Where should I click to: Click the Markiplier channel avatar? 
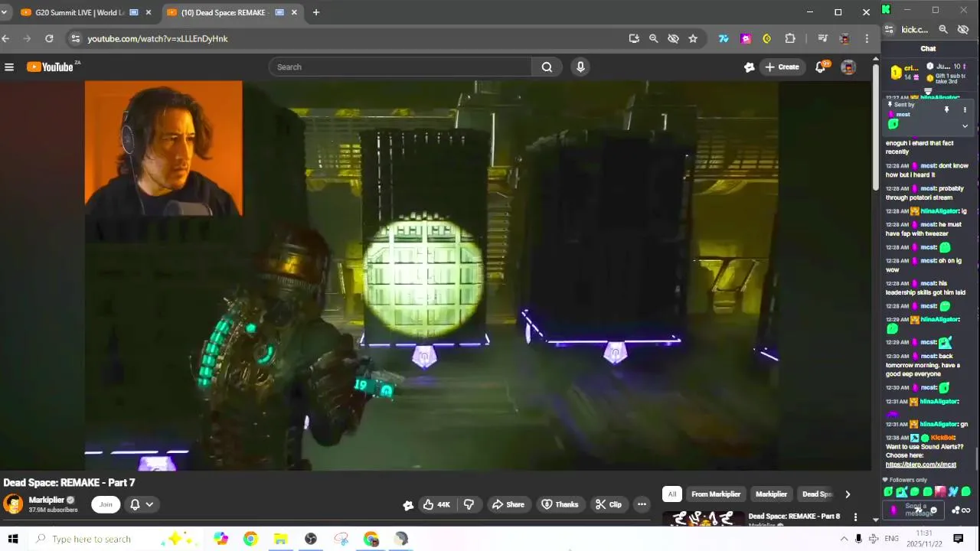click(x=13, y=504)
